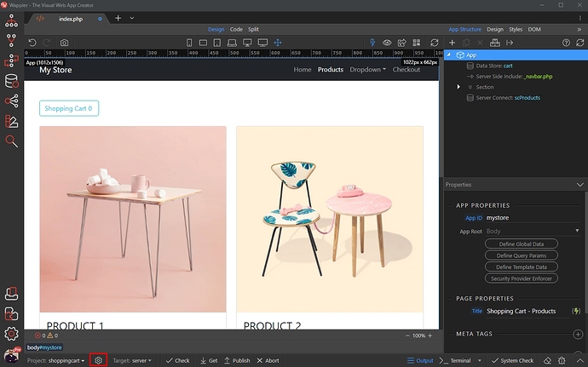Open project settings gear in bottom bar

tap(98, 360)
